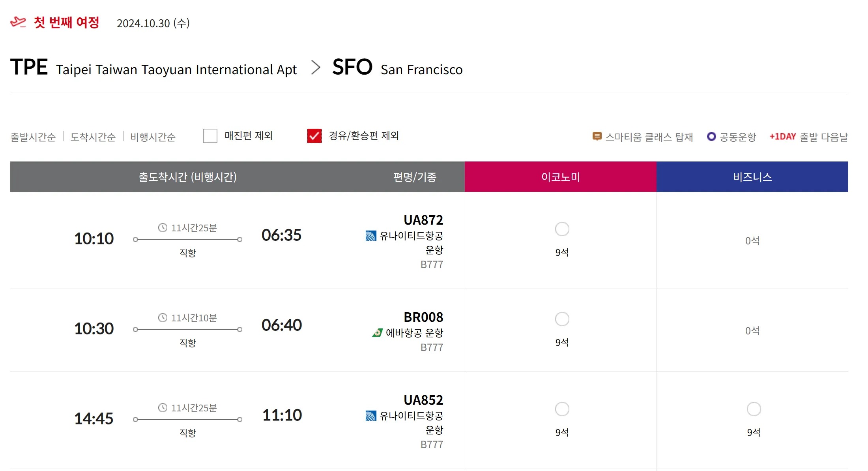Click the clock icon on the 10:10 flight
The width and height of the screenshot is (868, 471).
pyautogui.click(x=163, y=228)
